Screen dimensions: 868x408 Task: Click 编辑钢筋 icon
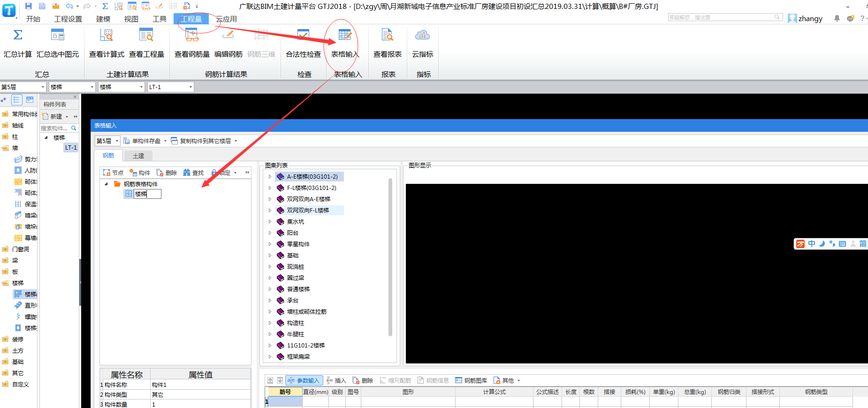click(228, 36)
